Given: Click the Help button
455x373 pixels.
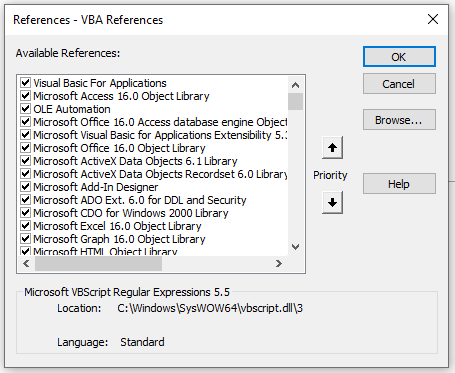Looking at the screenshot, I should pos(399,184).
